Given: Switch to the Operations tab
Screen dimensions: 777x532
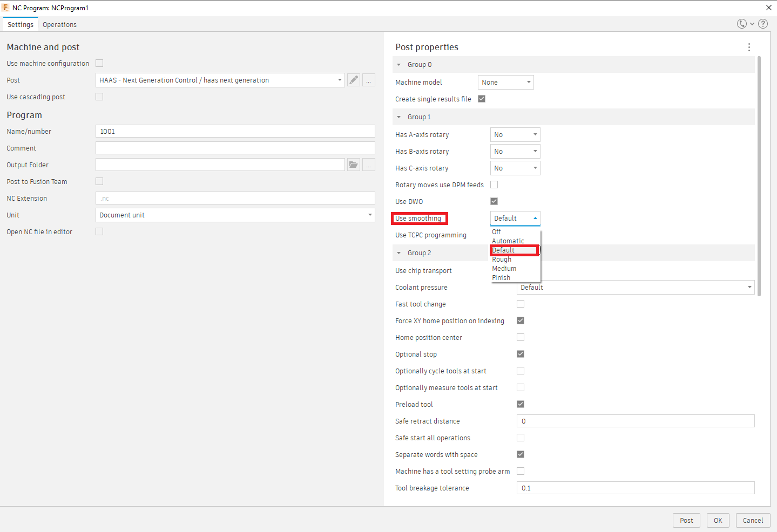Looking at the screenshot, I should pos(59,25).
